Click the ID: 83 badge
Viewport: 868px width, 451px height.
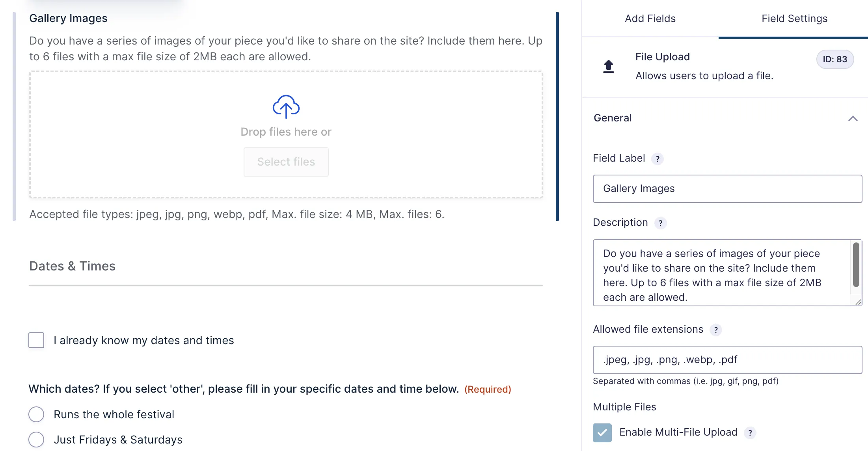(835, 59)
